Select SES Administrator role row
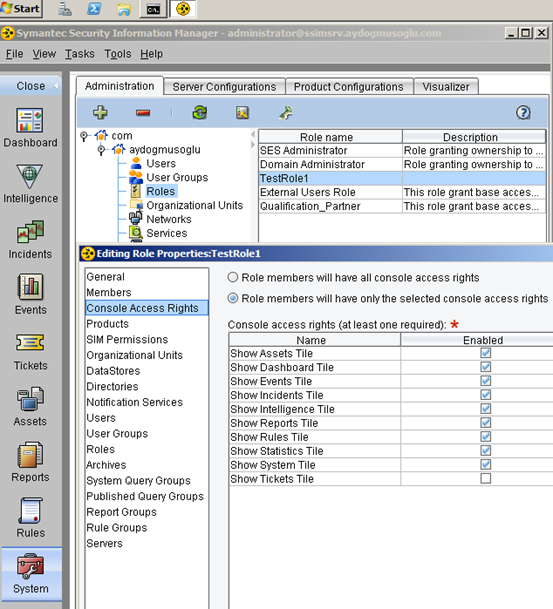Screen dimensions: 553x609 click(x=402, y=150)
